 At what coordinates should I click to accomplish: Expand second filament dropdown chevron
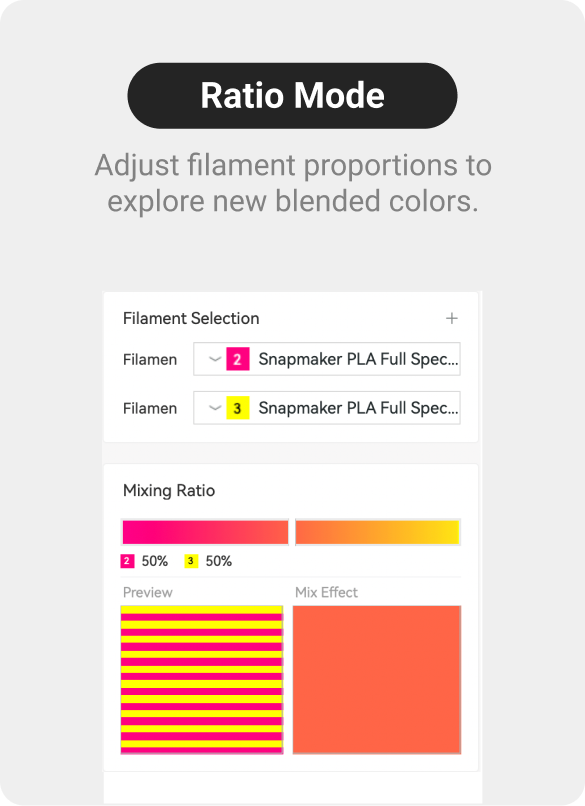point(214,408)
